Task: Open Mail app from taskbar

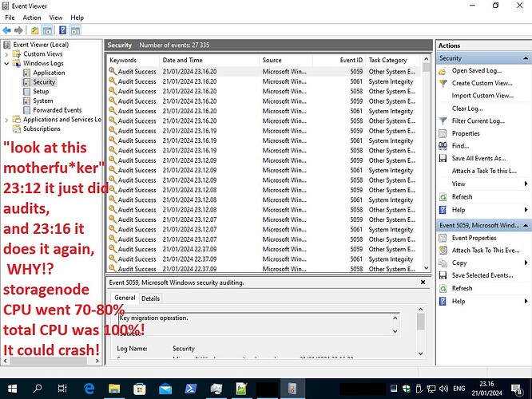Action: coord(165,389)
